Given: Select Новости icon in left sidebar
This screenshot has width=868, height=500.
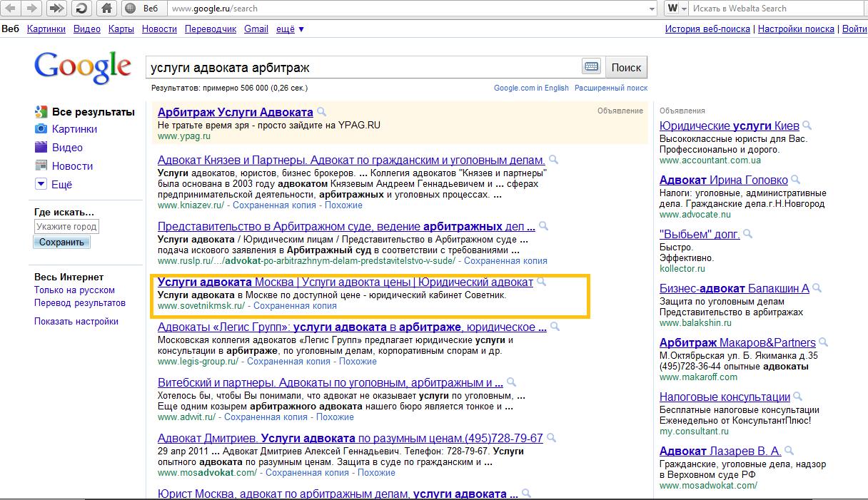Looking at the screenshot, I should (x=41, y=166).
